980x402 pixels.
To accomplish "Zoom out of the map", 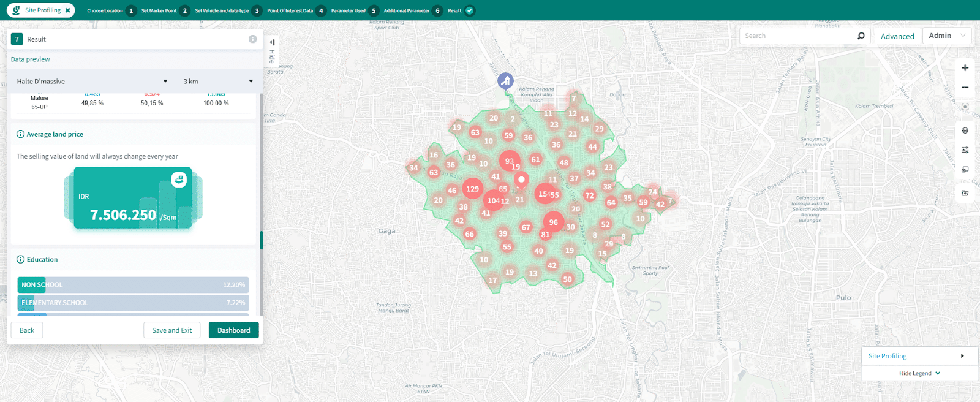I will point(965,88).
